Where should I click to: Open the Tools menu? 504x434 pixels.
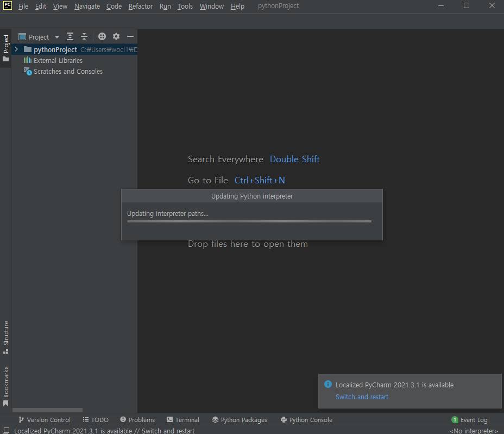coord(185,6)
